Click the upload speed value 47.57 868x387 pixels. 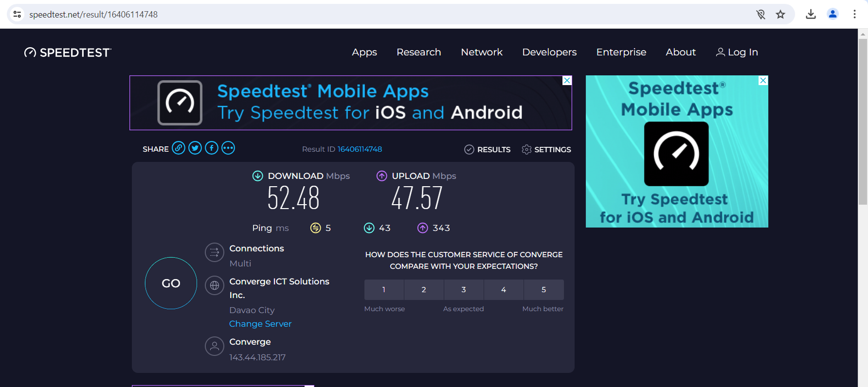click(x=417, y=198)
